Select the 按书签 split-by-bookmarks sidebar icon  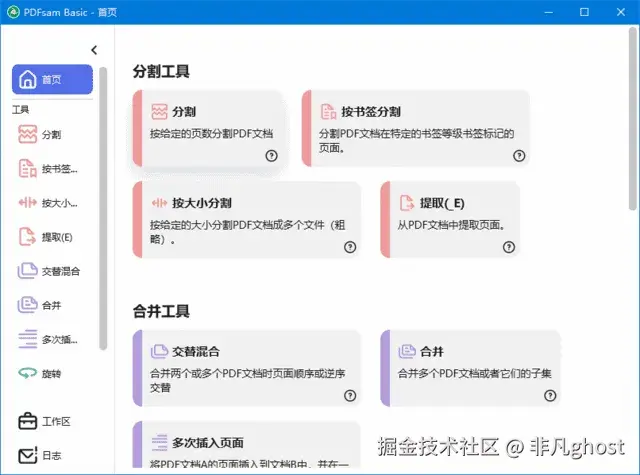point(27,169)
